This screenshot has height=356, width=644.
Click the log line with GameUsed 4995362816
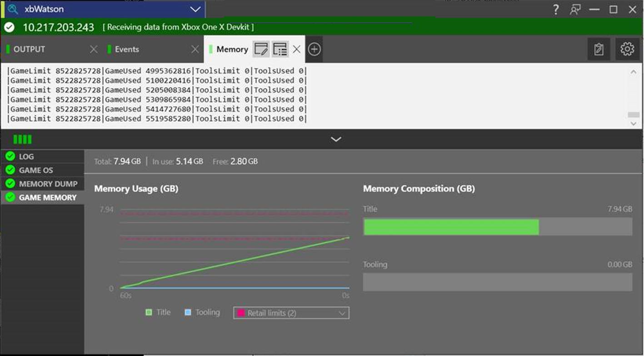point(157,71)
